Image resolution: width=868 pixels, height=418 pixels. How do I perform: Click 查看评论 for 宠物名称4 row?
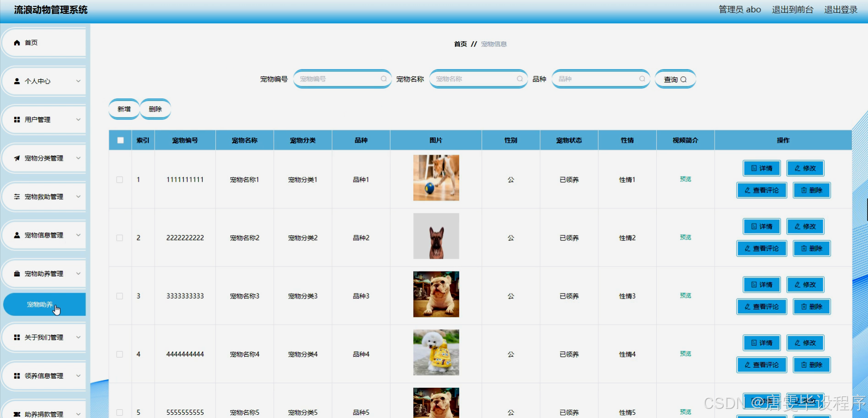[x=762, y=364]
